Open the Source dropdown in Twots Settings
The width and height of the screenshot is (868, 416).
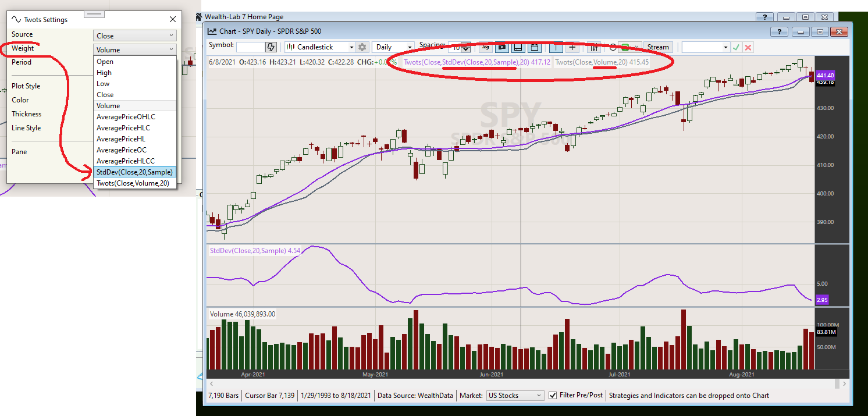(134, 35)
